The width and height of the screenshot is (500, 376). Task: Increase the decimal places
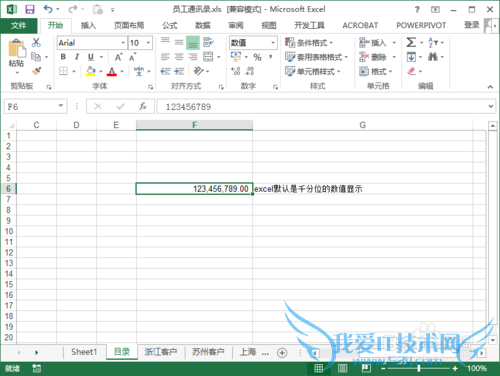click(x=236, y=71)
